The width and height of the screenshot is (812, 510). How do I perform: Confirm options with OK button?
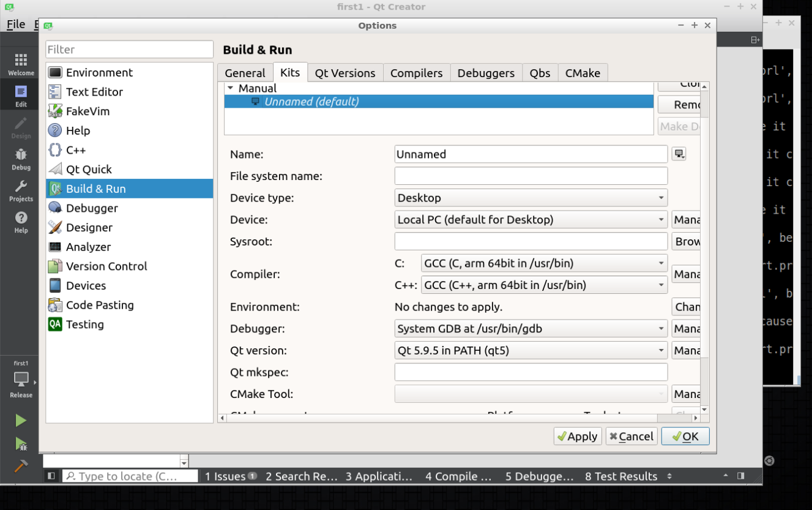point(685,436)
